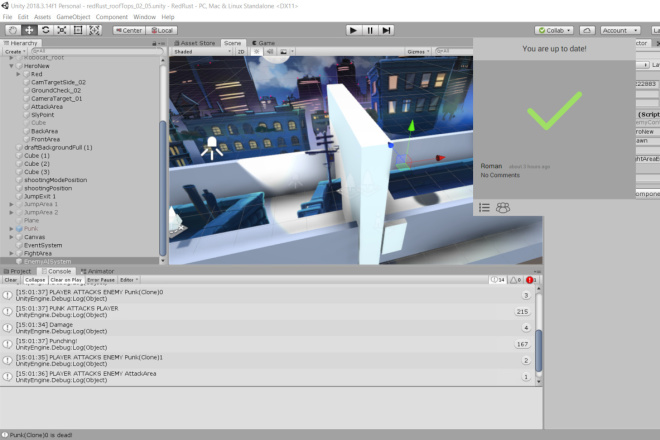
Task: Select the Move tool
Action: pos(29,30)
